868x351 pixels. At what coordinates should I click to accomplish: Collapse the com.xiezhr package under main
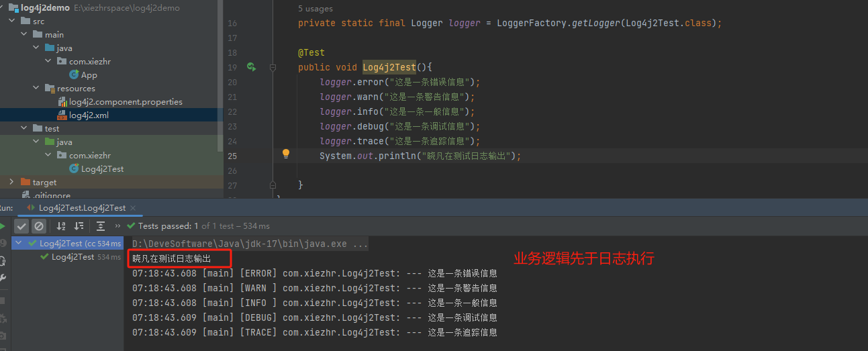point(48,62)
